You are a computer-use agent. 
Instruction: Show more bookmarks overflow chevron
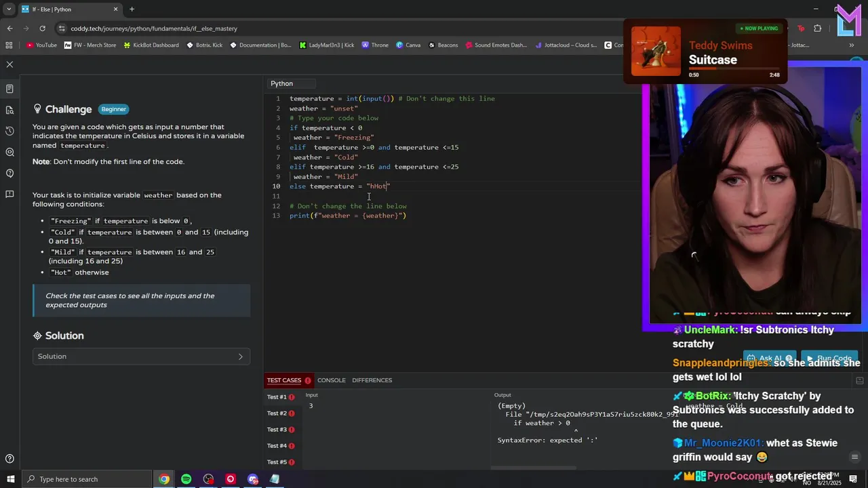pos(852,45)
